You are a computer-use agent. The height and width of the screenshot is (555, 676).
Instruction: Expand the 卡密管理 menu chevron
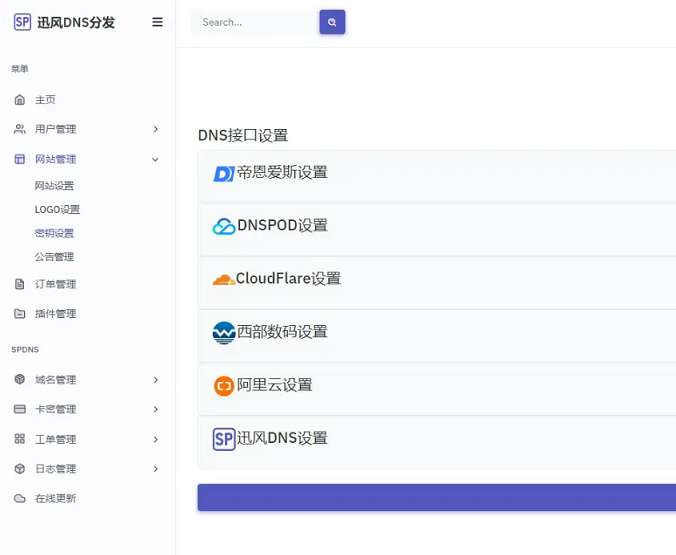pyautogui.click(x=155, y=409)
